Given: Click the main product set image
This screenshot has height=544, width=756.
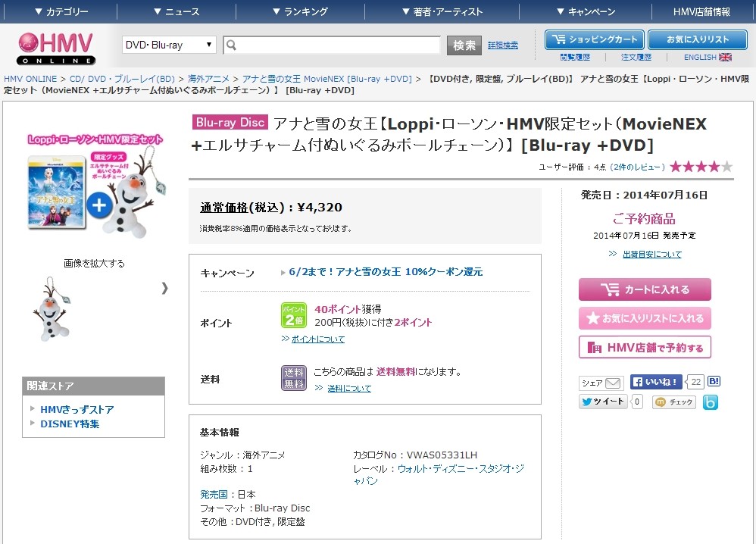Looking at the screenshot, I should coord(95,187).
